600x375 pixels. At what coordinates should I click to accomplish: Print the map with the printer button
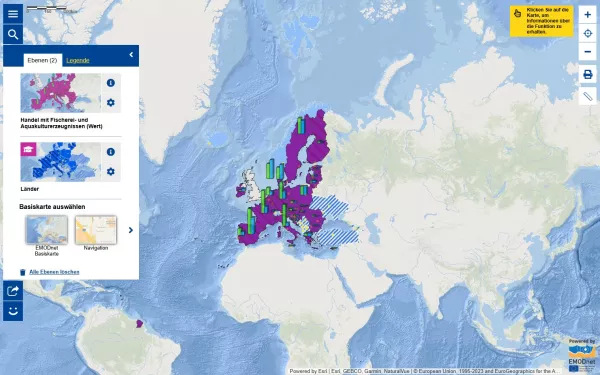pos(587,74)
